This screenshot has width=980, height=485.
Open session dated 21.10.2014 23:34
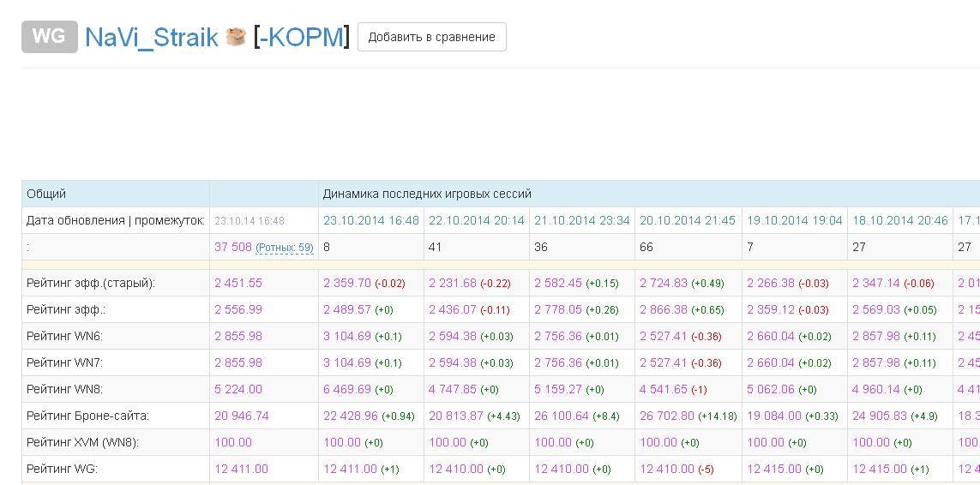(582, 220)
